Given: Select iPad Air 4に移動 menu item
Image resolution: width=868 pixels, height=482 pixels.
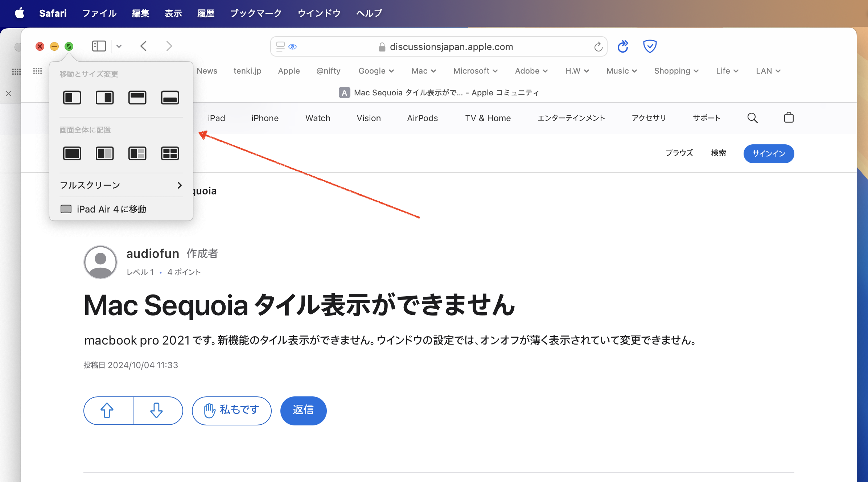Looking at the screenshot, I should [111, 209].
